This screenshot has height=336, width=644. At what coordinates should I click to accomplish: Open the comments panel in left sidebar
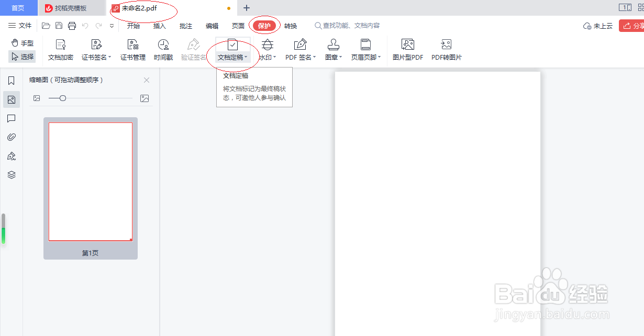[12, 118]
